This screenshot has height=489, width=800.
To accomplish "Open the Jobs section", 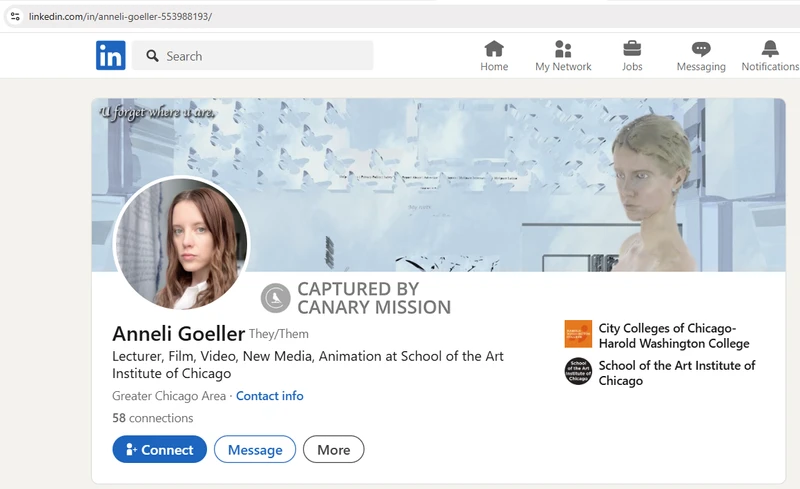I will [632, 56].
